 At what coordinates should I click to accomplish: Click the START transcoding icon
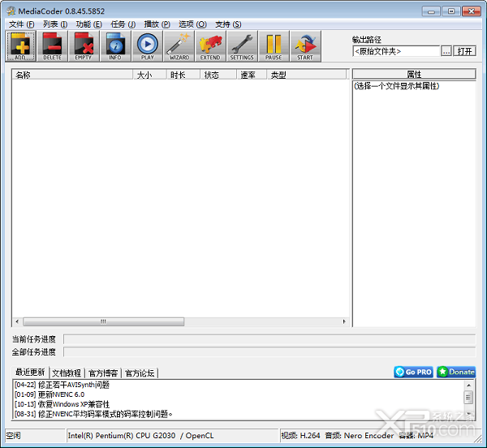coord(305,46)
